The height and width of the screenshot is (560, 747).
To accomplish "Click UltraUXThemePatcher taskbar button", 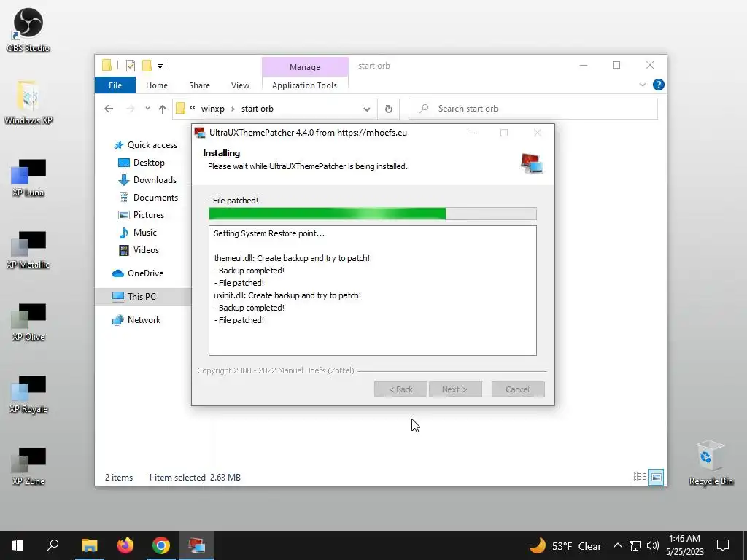I will pos(197,545).
